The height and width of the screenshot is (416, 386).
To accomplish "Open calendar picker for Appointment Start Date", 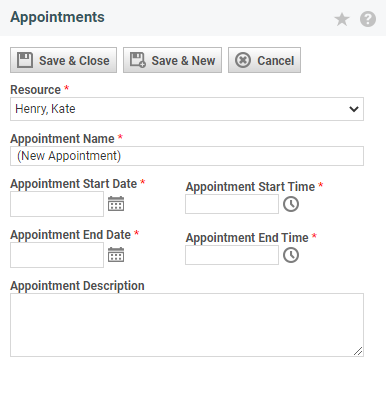I will (x=116, y=204).
